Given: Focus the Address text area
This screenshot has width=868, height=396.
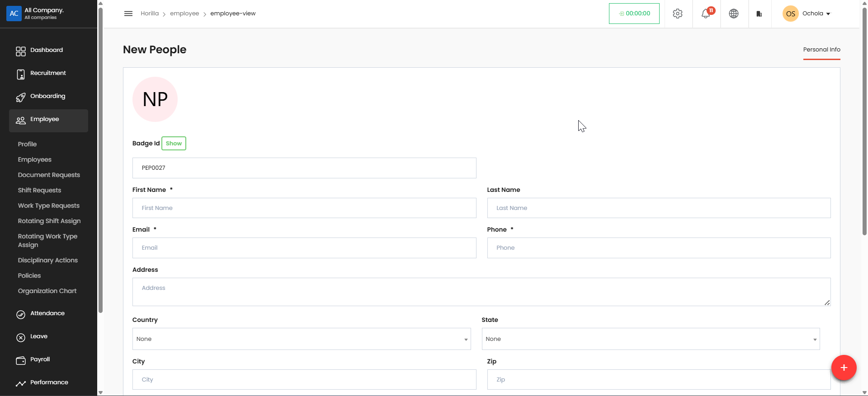Looking at the screenshot, I should click(481, 292).
